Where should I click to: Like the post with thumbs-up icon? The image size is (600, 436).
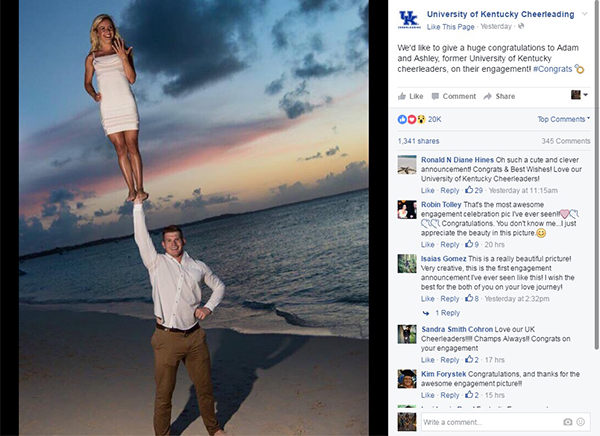point(403,96)
